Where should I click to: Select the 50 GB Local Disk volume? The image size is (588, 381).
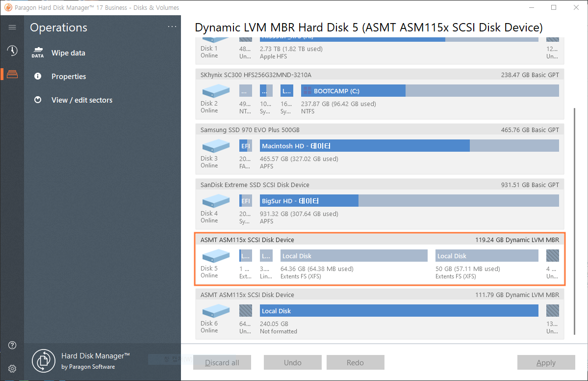click(x=487, y=256)
